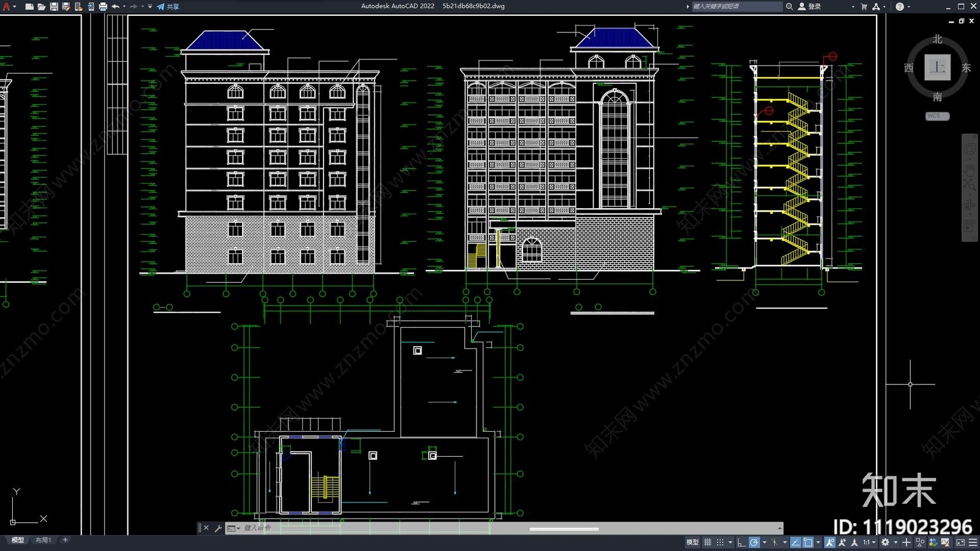Click the 北 north label on ViewCube compass
The height and width of the screenshot is (551, 980).
(x=937, y=39)
